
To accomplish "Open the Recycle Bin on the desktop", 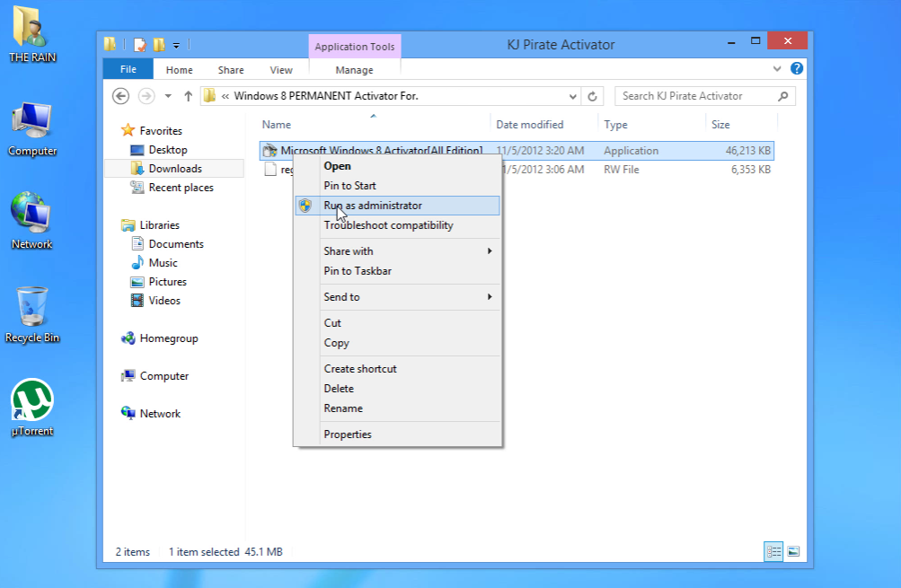I will pos(32,315).
